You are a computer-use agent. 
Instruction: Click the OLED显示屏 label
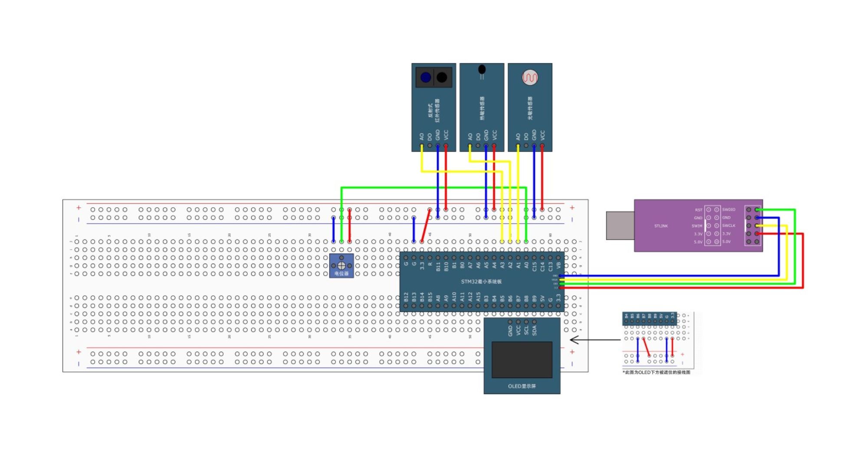[x=522, y=386]
